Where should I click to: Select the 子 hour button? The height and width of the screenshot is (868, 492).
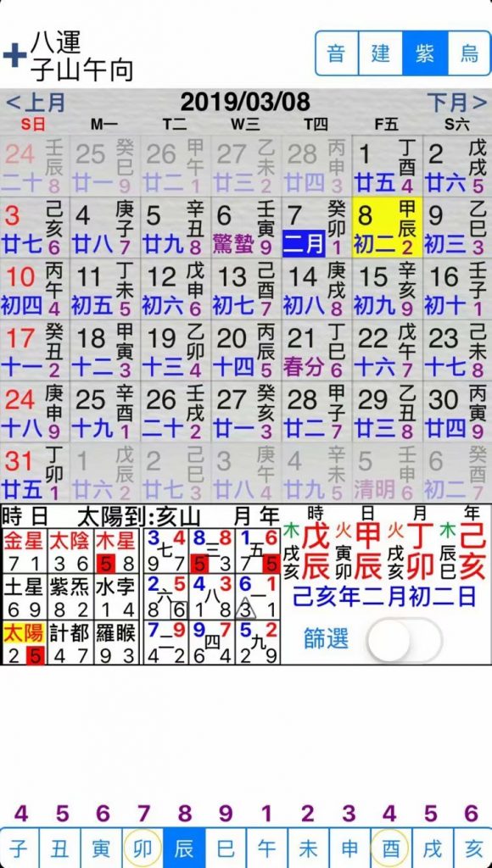(x=20, y=848)
